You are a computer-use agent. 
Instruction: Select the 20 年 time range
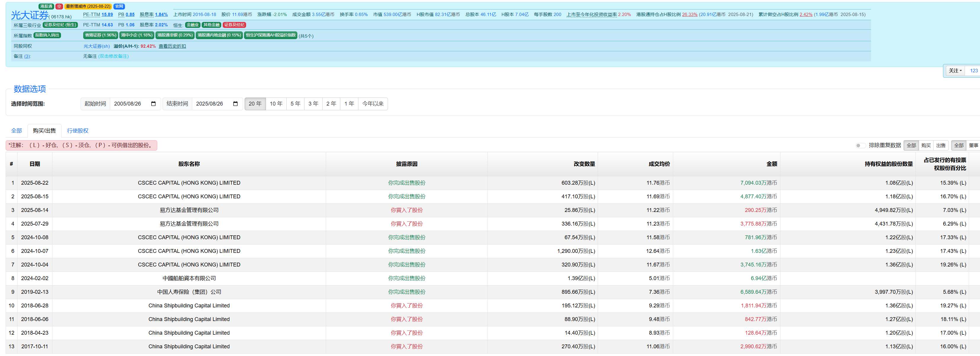(255, 104)
